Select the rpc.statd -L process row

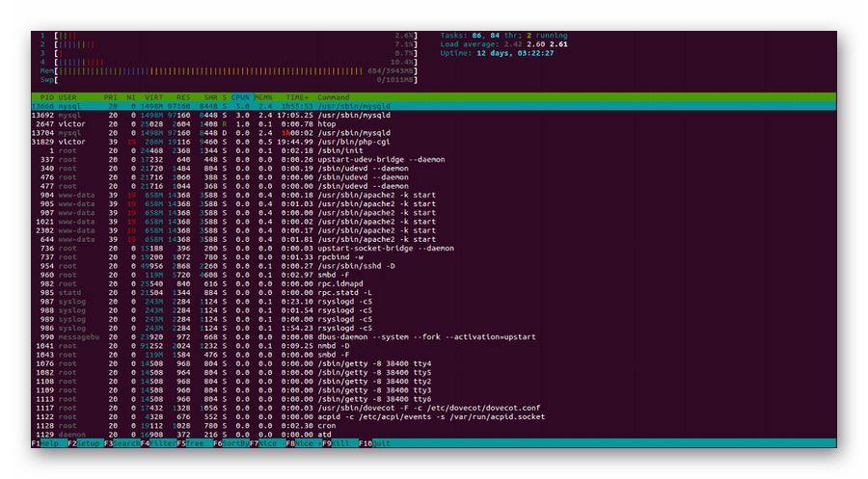click(433, 293)
